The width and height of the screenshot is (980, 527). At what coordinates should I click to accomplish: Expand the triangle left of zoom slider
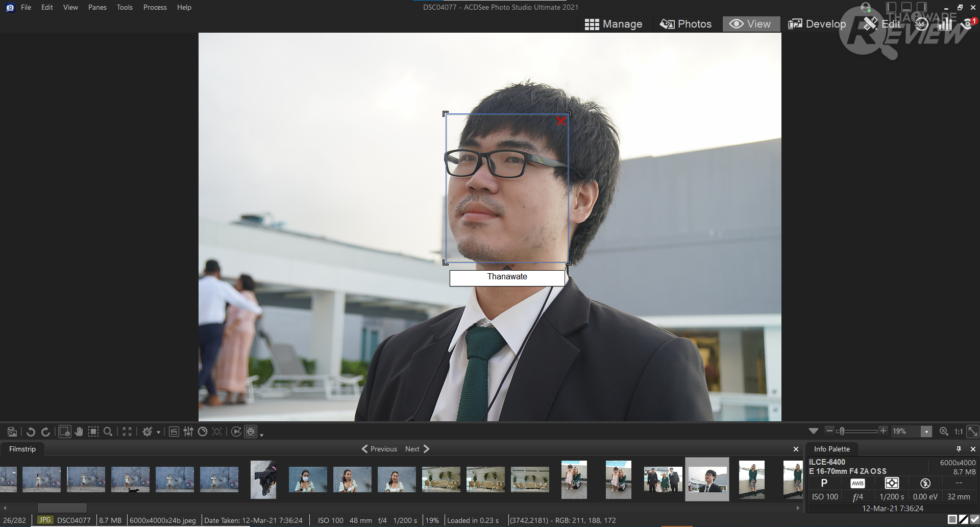[x=814, y=431]
